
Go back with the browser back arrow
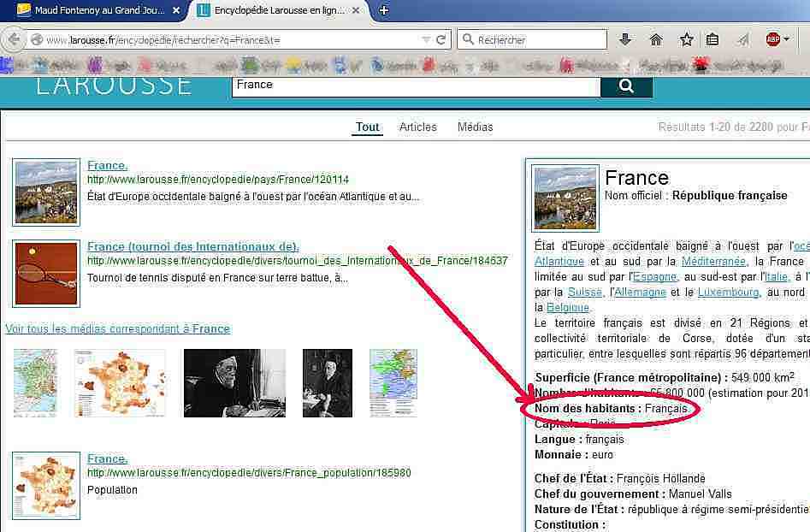(x=14, y=39)
